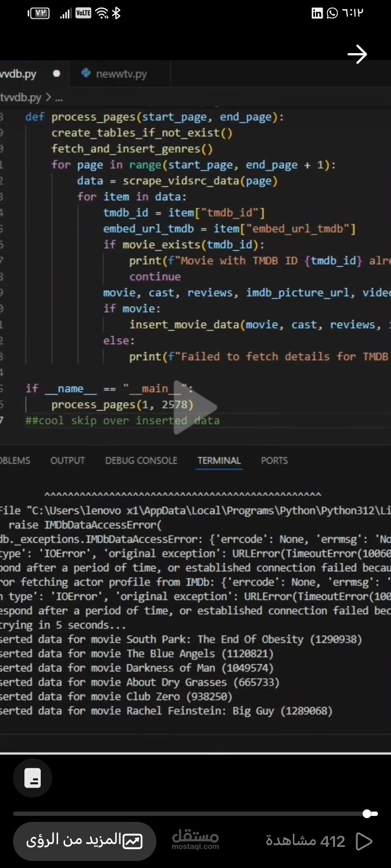This screenshot has height=868, width=391.
Task: Open the DEBUG CONSOLE panel tab
Action: (141, 461)
